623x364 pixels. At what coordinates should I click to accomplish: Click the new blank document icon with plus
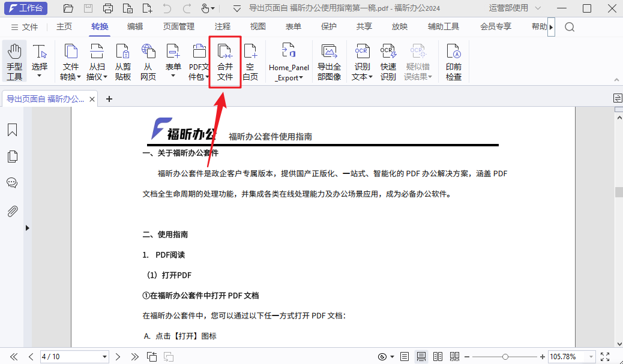click(147, 8)
